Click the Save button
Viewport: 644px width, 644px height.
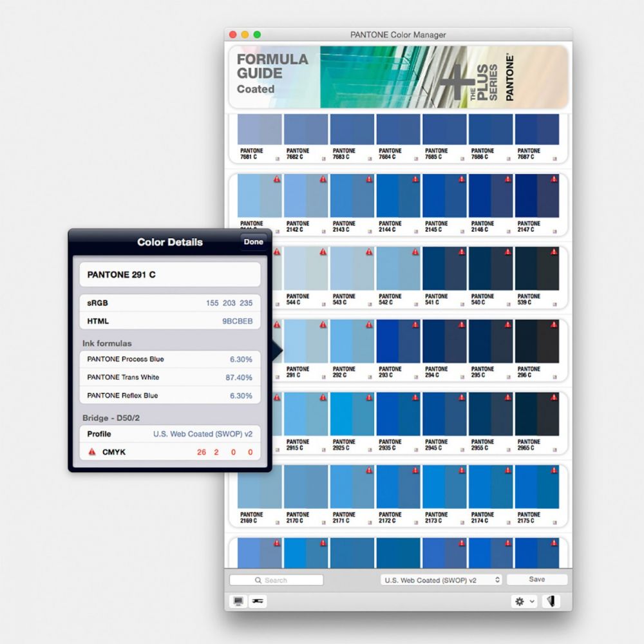tap(536, 580)
